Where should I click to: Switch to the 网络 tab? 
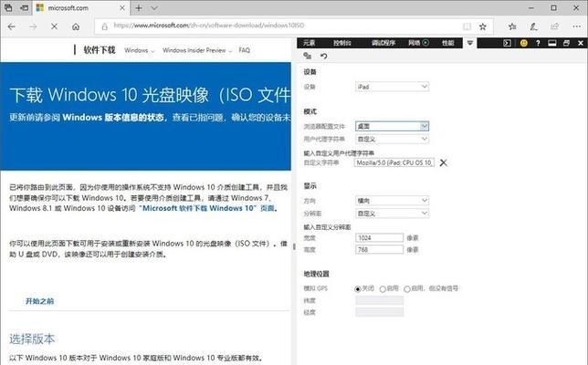coord(414,43)
